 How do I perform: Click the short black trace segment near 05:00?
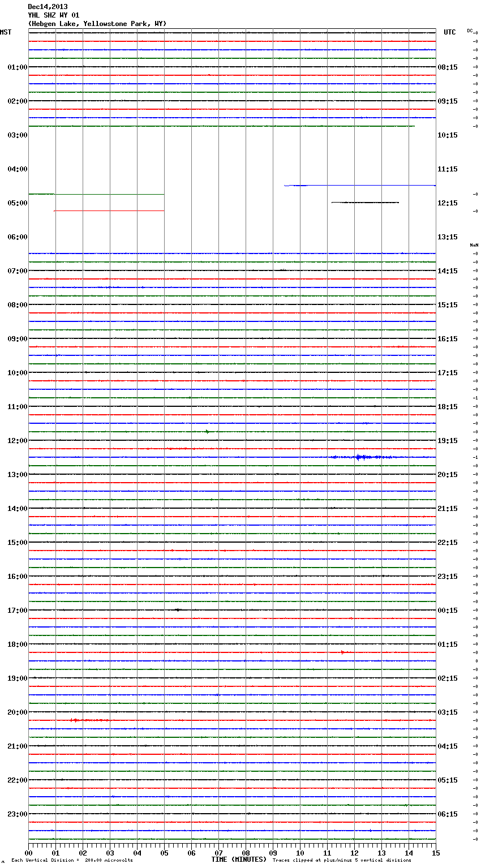click(365, 202)
